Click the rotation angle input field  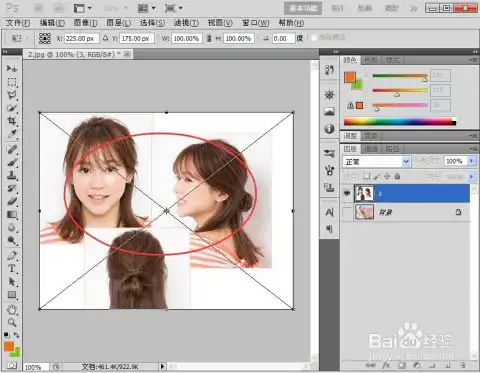tap(283, 38)
